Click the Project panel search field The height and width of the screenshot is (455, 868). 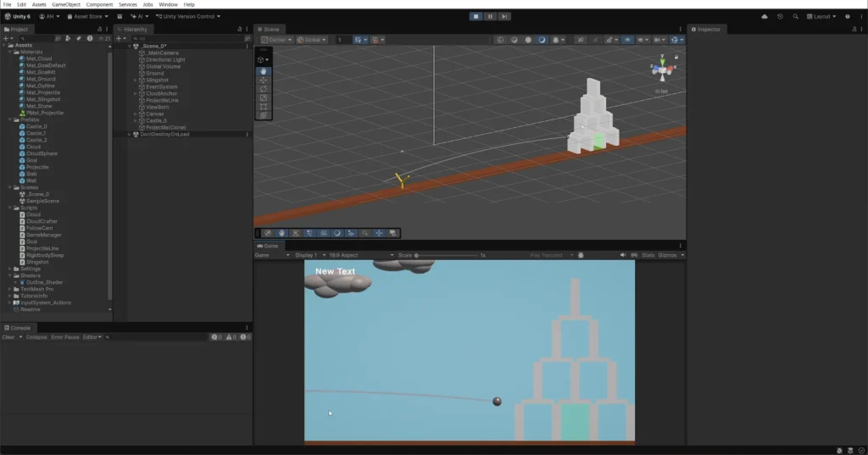click(36, 39)
